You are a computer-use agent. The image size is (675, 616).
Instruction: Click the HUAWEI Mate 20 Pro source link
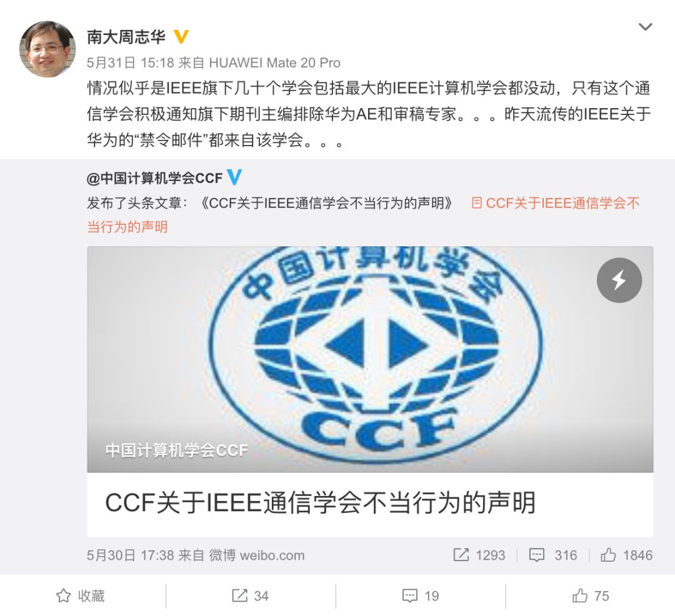coord(274,63)
